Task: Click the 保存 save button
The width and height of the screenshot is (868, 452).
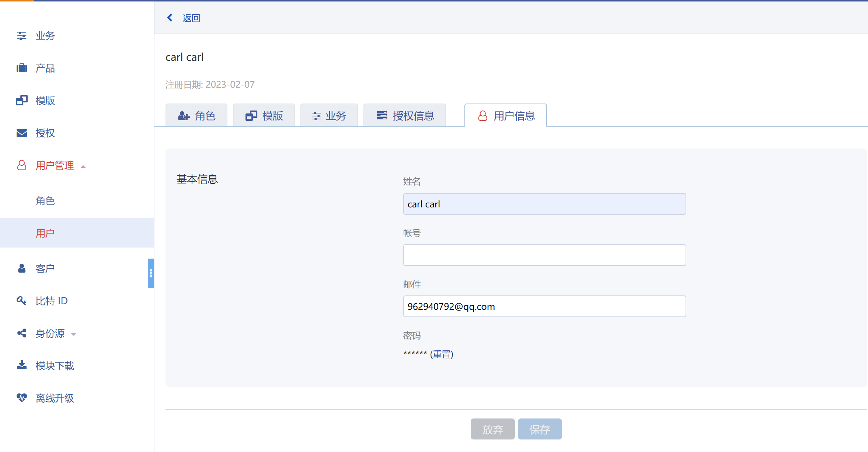Action: 540,429
